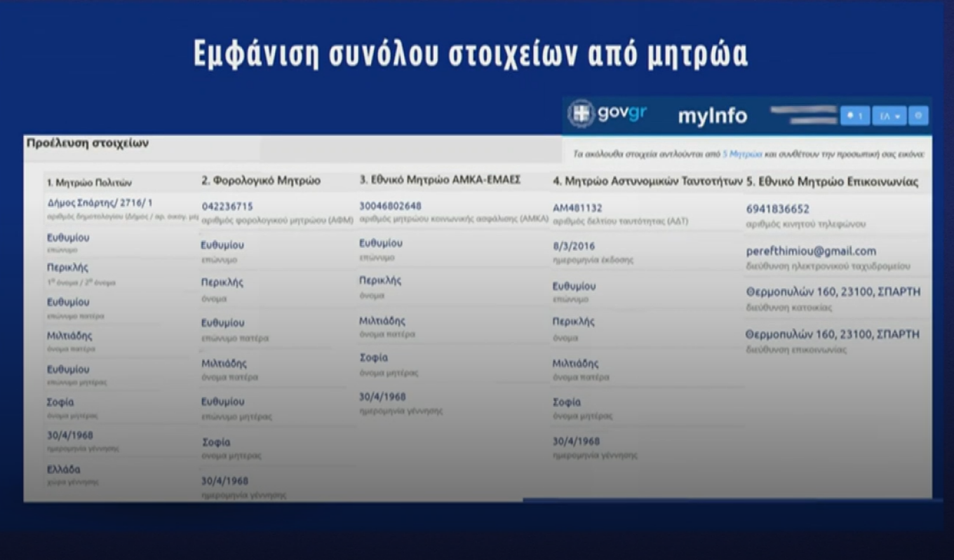The width and height of the screenshot is (954, 560).
Task: Select '3. Εθνικό Μητρώο ΑΜΚΑ-ΕΜΑΕΣ' header
Action: [440, 180]
